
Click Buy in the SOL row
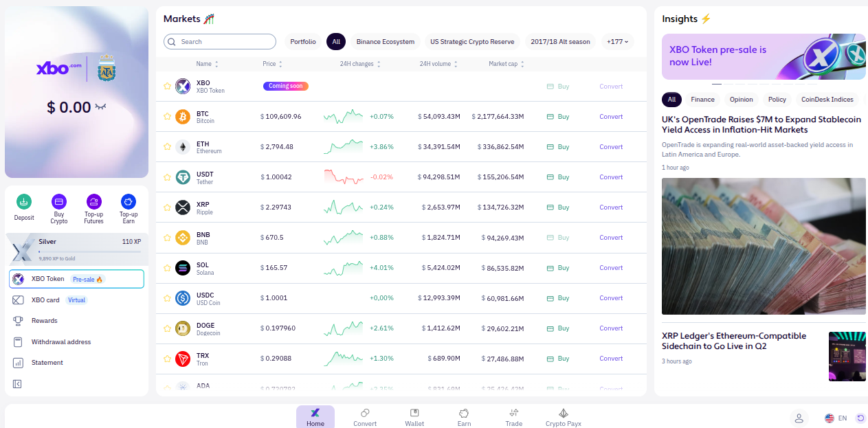558,268
